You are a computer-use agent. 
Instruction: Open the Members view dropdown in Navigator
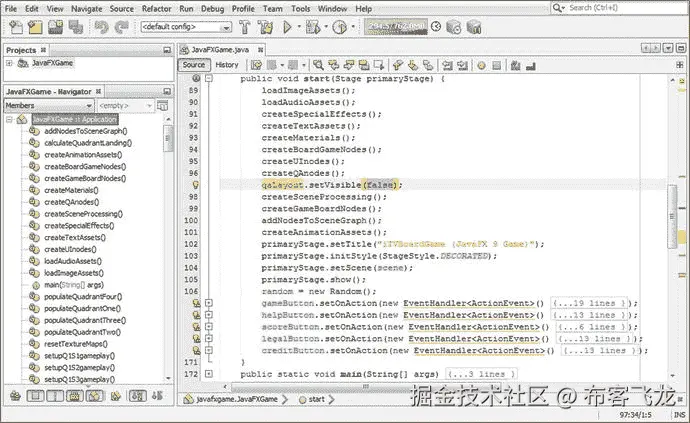point(48,106)
